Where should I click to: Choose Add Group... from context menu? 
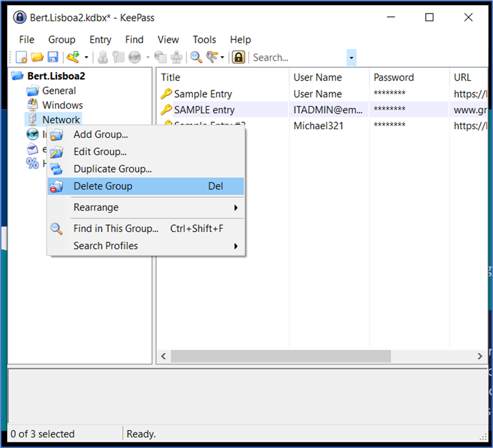click(x=146, y=134)
